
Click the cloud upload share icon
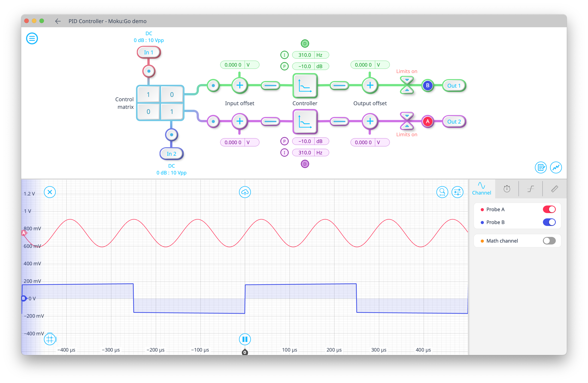coord(245,192)
